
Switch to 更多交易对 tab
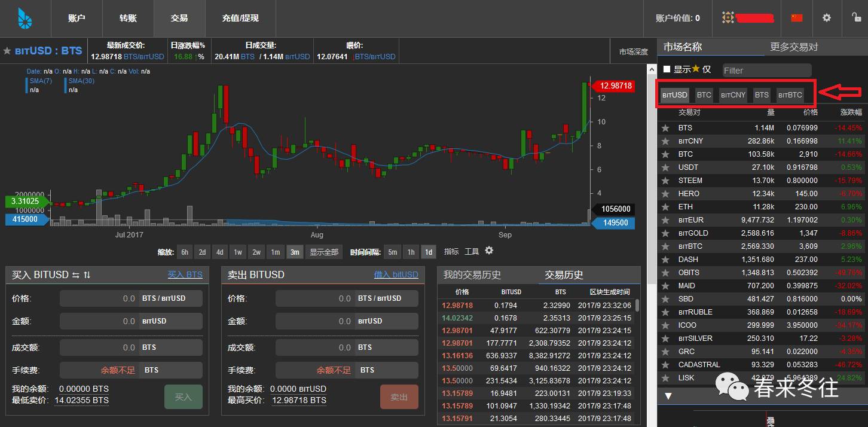(794, 47)
